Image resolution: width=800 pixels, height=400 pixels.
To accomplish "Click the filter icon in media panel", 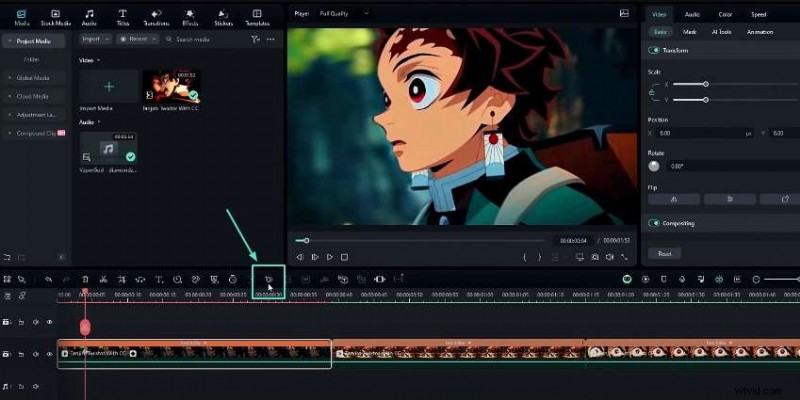I will pyautogui.click(x=256, y=39).
